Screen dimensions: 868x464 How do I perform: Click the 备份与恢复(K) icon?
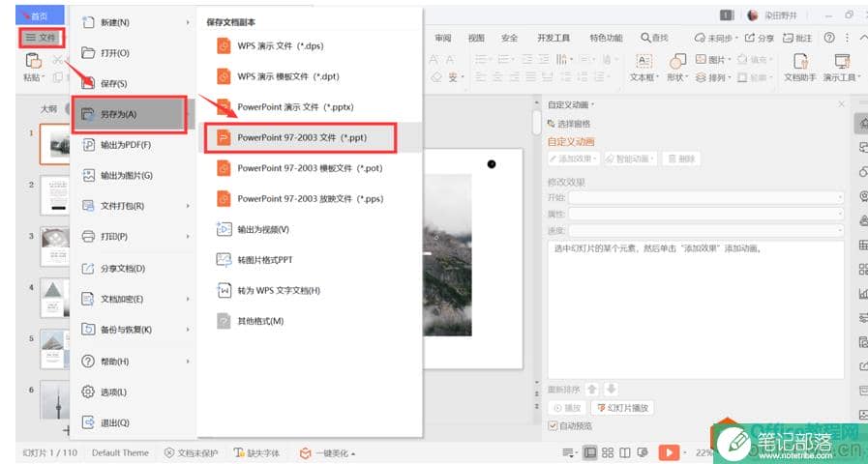88,329
